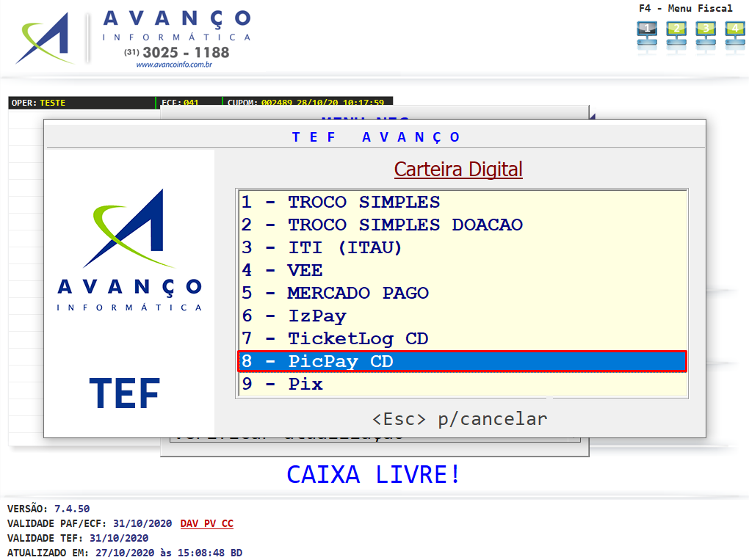Pick option 6 - IzPay
Viewport: 749px width, 560px height.
pyautogui.click(x=462, y=316)
